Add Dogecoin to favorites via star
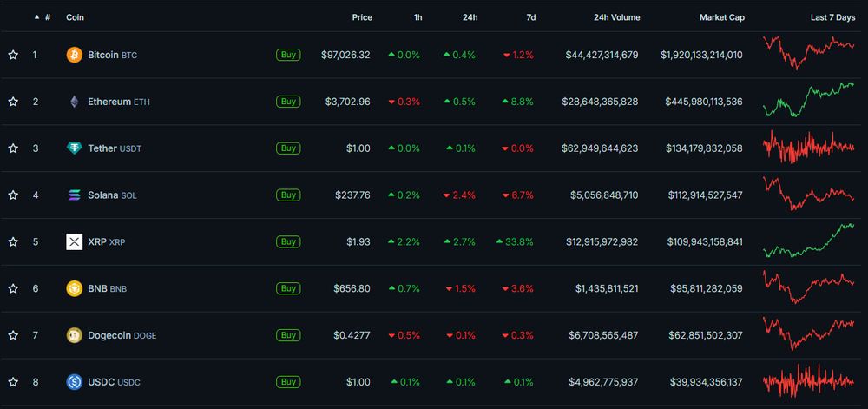This screenshot has height=409, width=868. click(x=13, y=335)
